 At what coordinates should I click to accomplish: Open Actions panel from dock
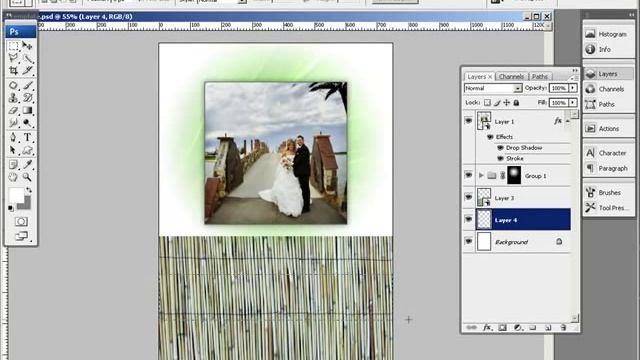[608, 129]
